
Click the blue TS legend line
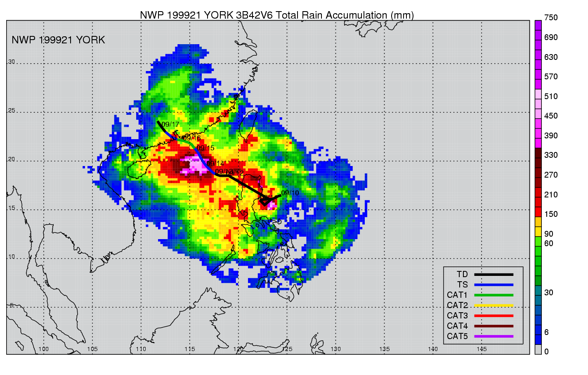(494, 285)
